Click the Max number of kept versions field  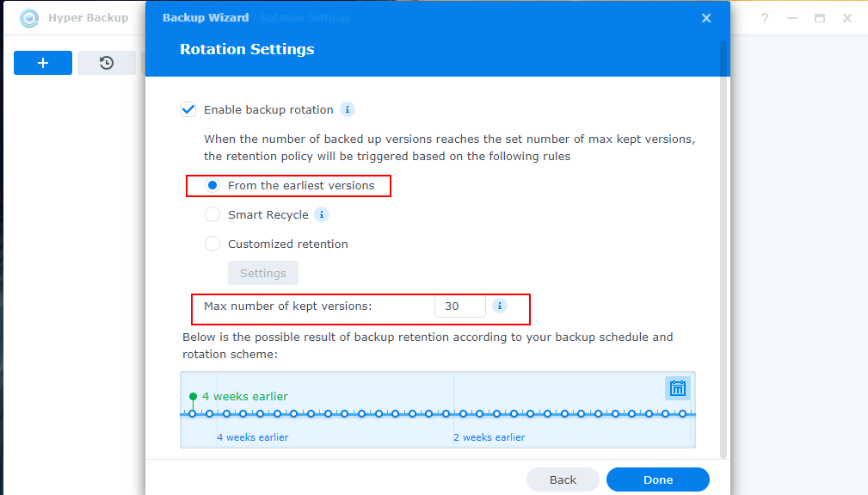(459, 306)
